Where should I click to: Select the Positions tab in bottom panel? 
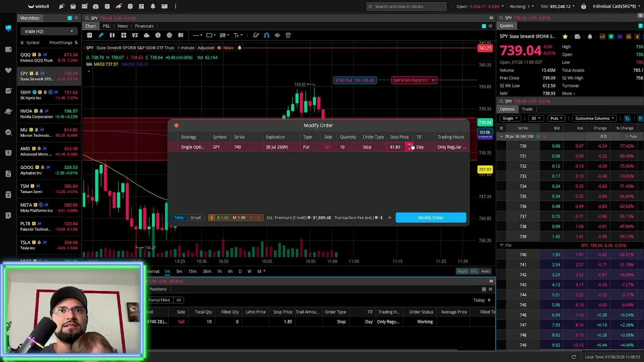pyautogui.click(x=158, y=289)
